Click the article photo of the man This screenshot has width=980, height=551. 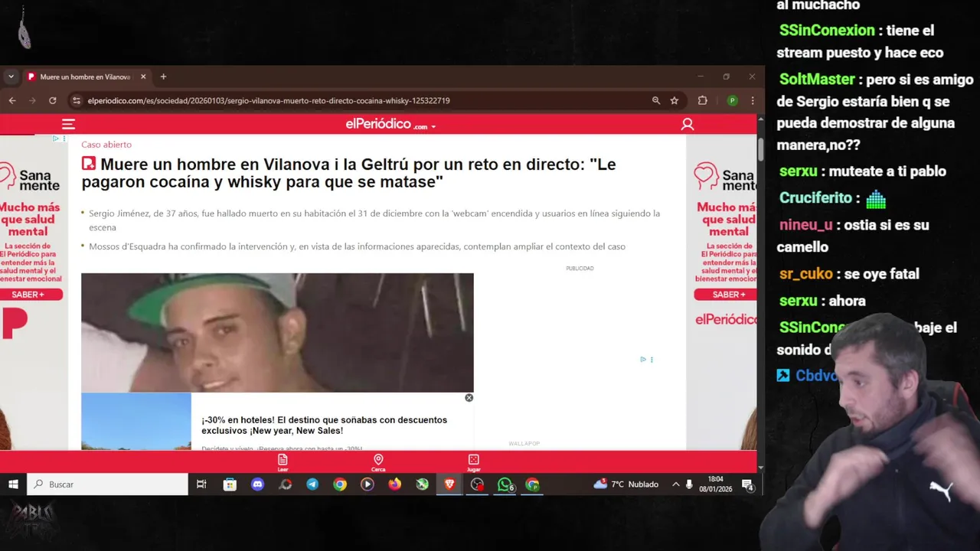(x=277, y=332)
